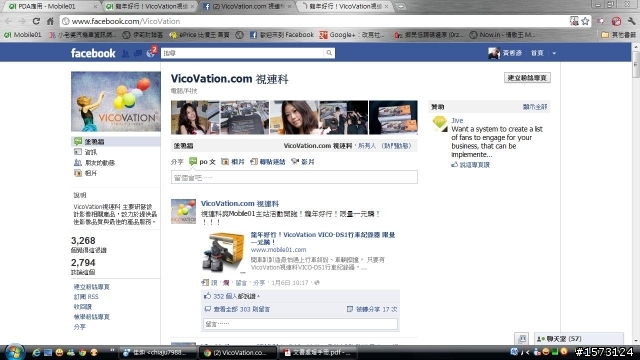Open fifth photo thumbnail of product boxes
This screenshot has width=640, height=360.
(393, 118)
